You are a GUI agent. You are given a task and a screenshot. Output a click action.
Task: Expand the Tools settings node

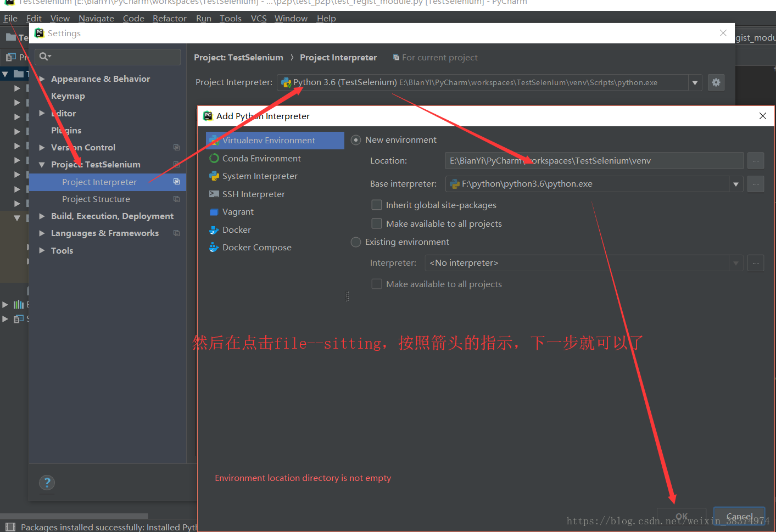point(42,250)
